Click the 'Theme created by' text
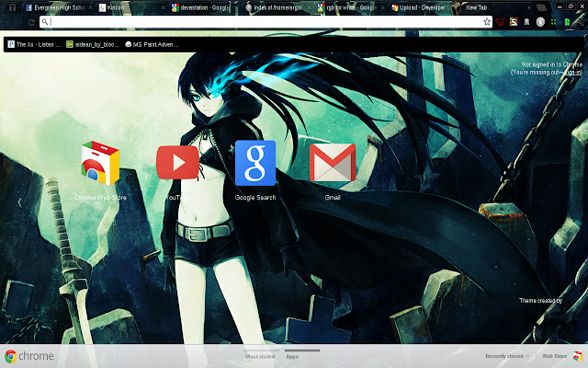This screenshot has height=368, width=588. 541,301
